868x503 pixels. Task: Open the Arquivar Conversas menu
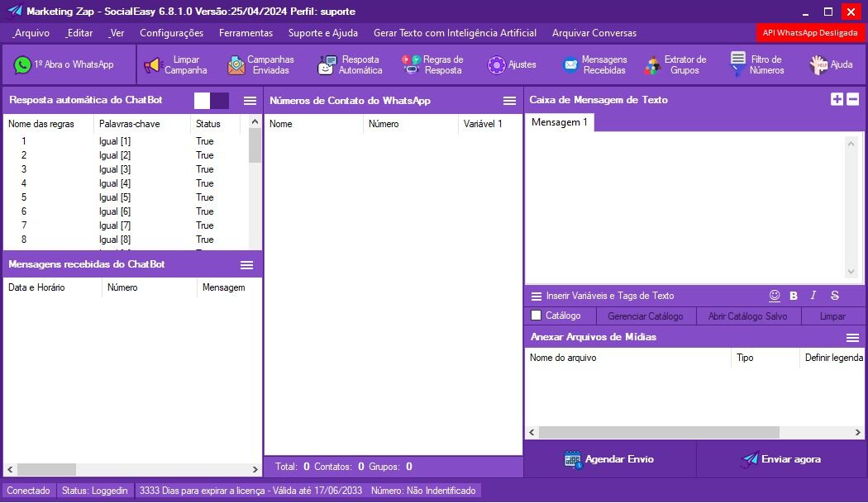(594, 33)
